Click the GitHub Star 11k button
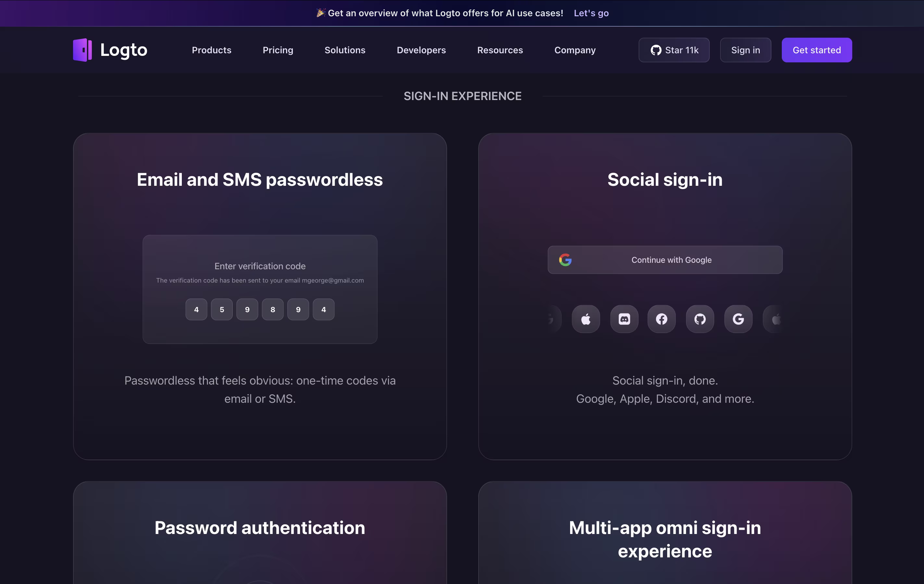 [x=674, y=50]
